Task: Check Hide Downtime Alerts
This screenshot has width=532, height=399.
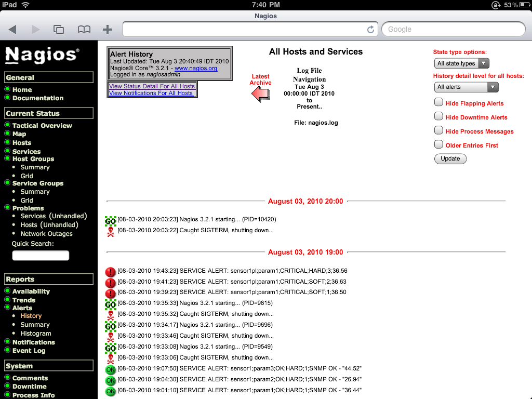Action: click(438, 116)
